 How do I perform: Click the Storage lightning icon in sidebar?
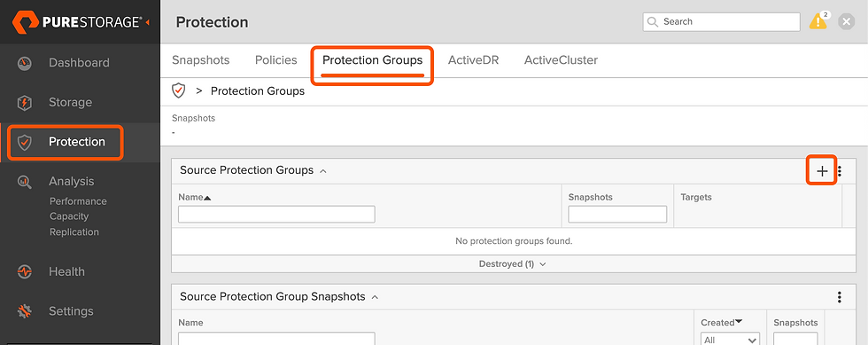tap(25, 103)
